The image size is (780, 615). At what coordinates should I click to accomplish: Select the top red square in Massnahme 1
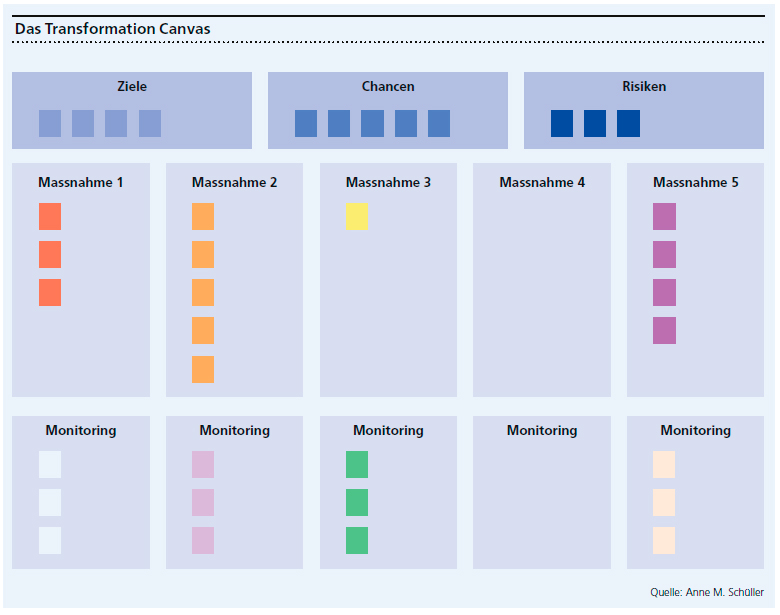[50, 216]
